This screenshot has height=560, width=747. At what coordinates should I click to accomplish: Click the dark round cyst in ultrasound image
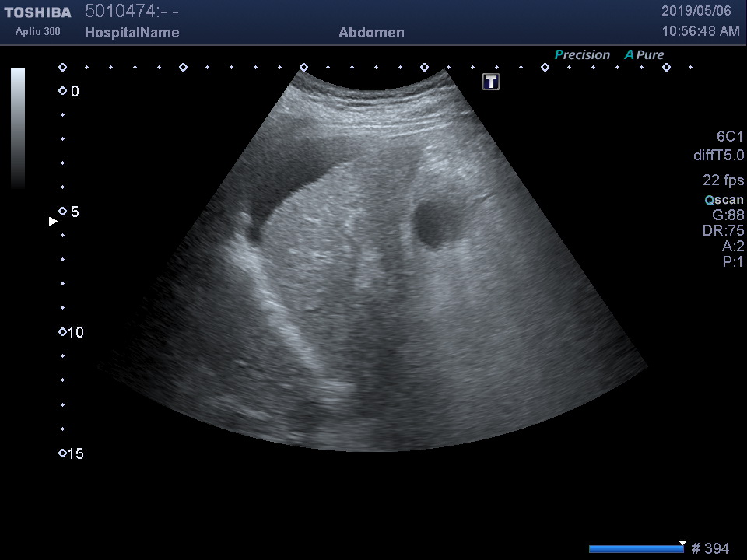point(435,223)
